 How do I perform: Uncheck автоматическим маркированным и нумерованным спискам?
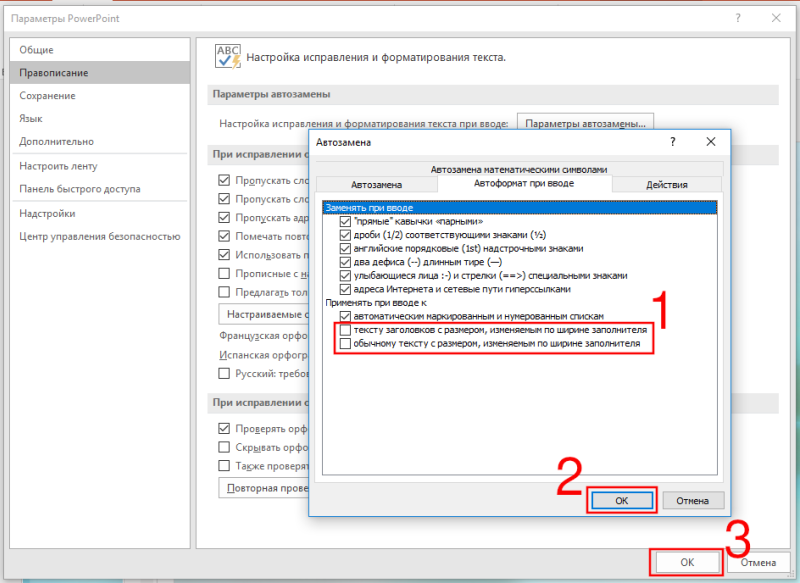pos(345,316)
